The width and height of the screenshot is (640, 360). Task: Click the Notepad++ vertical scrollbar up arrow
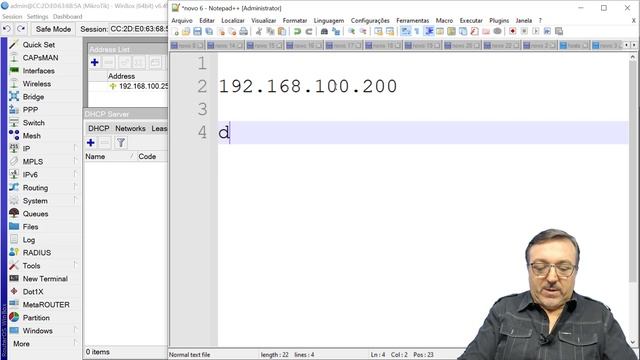(633, 57)
